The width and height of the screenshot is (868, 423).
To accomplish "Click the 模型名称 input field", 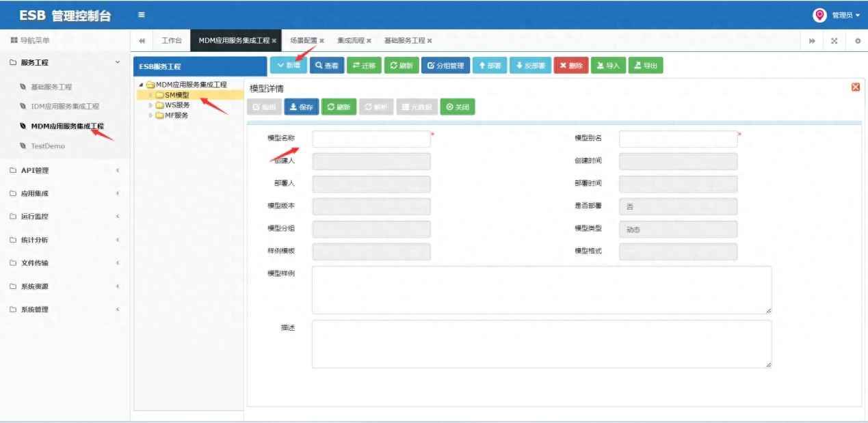I will [371, 139].
